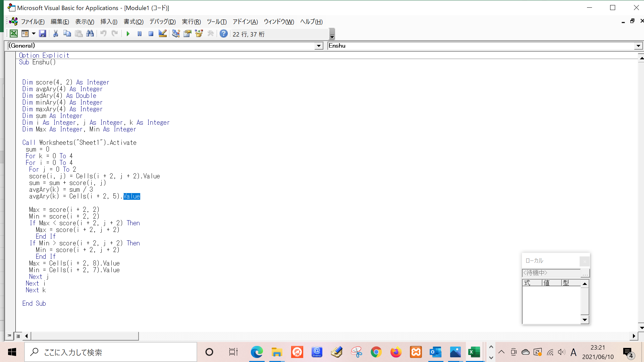
Task: Toggle Full Module View button
Action: (18, 336)
